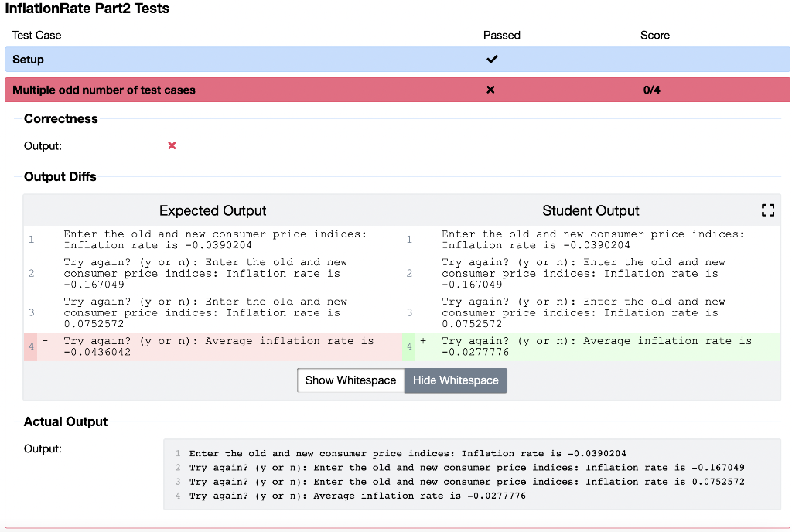This screenshot has height=532, width=792.
Task: Click expected output line 2 with -0.167049
Action: pos(205,273)
